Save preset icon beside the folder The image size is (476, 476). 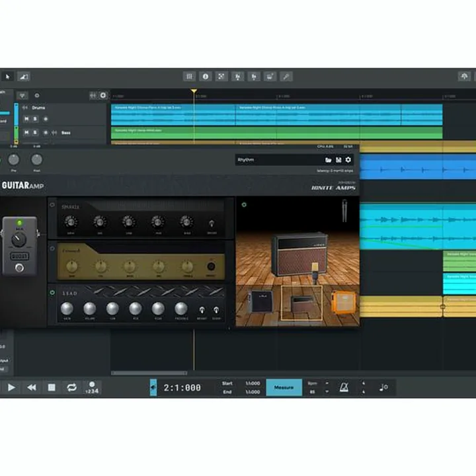point(338,160)
